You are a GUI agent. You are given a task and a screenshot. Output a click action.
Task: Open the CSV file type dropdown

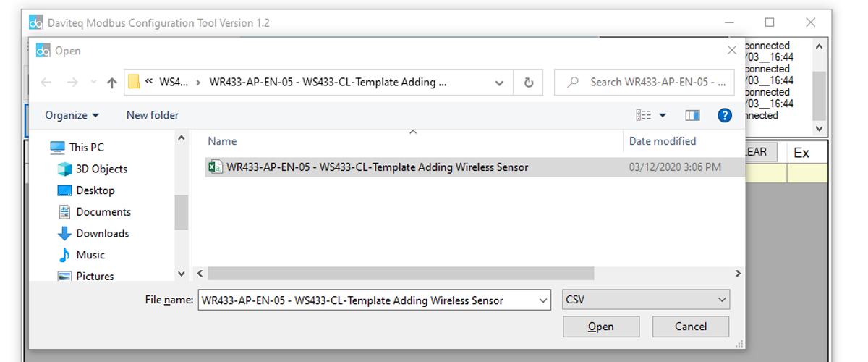(645, 300)
